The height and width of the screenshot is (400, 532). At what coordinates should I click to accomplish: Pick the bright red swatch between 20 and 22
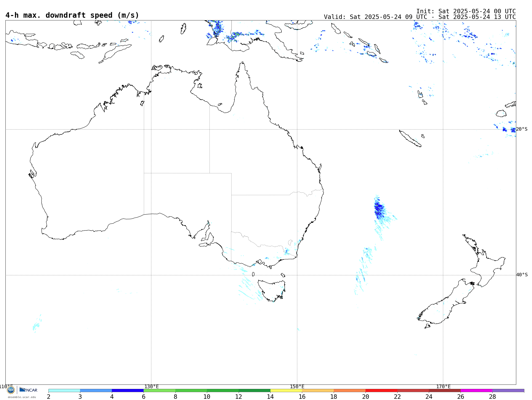pyautogui.click(x=381, y=390)
